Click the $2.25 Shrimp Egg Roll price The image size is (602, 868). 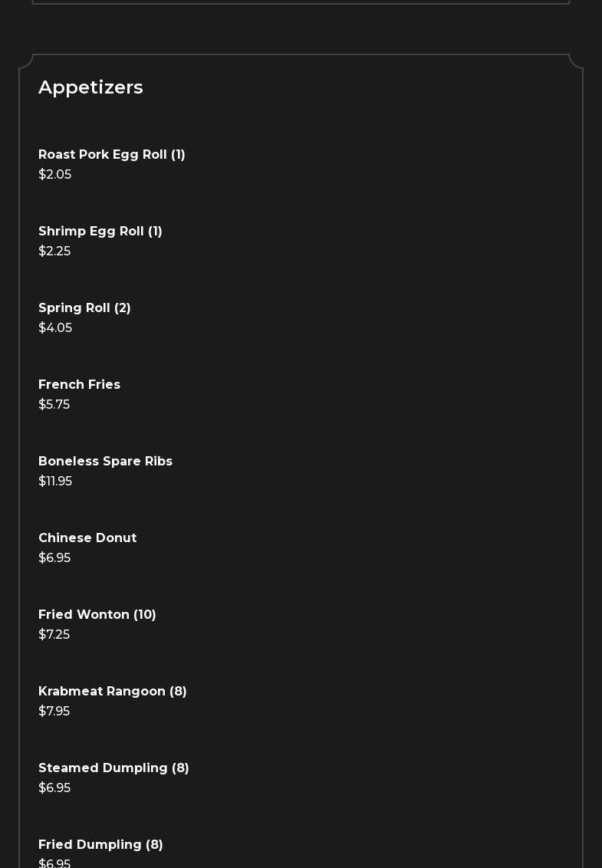click(x=54, y=252)
